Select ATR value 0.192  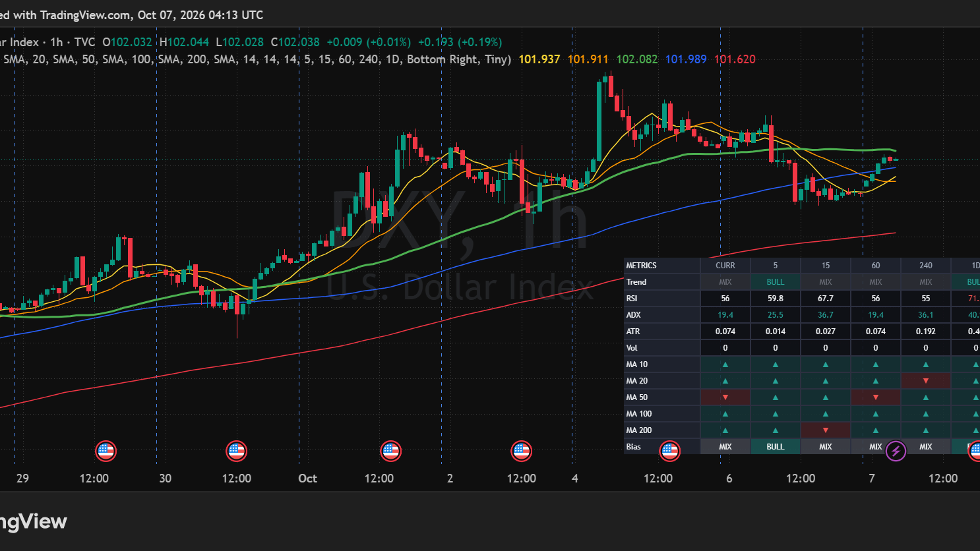[x=926, y=332]
